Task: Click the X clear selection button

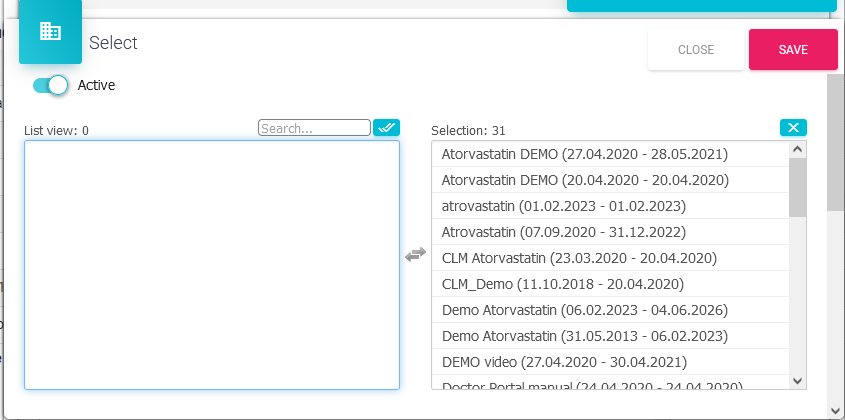Action: point(793,128)
